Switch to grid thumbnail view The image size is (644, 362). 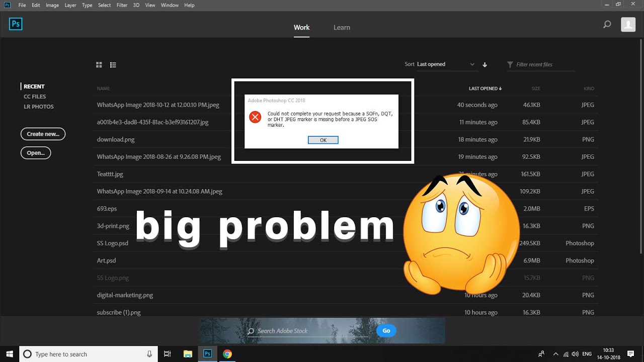tap(99, 64)
